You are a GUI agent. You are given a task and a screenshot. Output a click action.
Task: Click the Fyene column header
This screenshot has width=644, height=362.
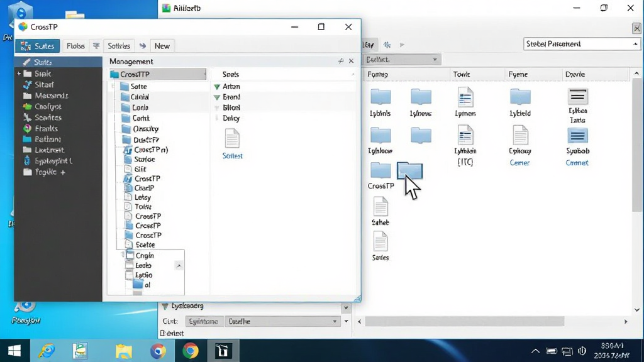[x=518, y=74]
